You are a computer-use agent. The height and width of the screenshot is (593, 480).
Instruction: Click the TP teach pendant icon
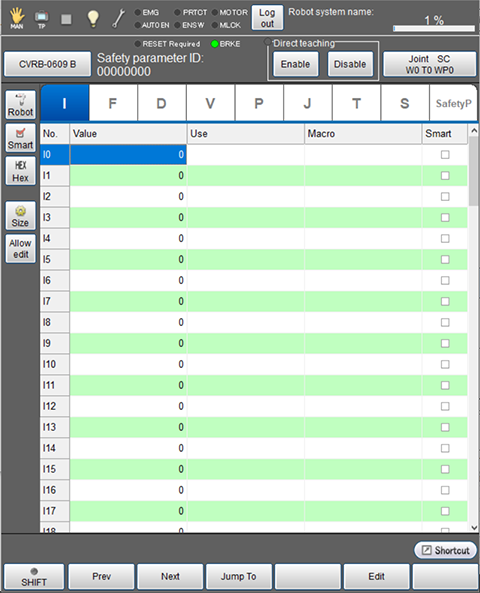click(x=41, y=19)
